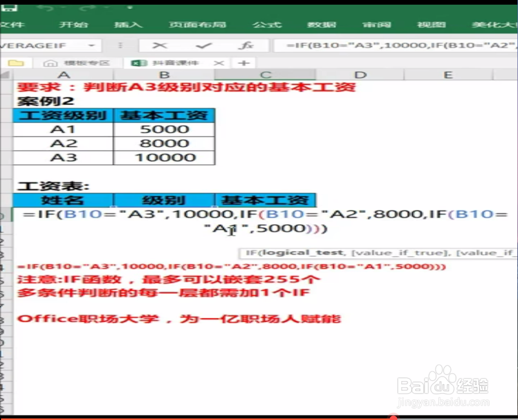Click the 8000 salary cell
518x420 pixels.
click(164, 144)
